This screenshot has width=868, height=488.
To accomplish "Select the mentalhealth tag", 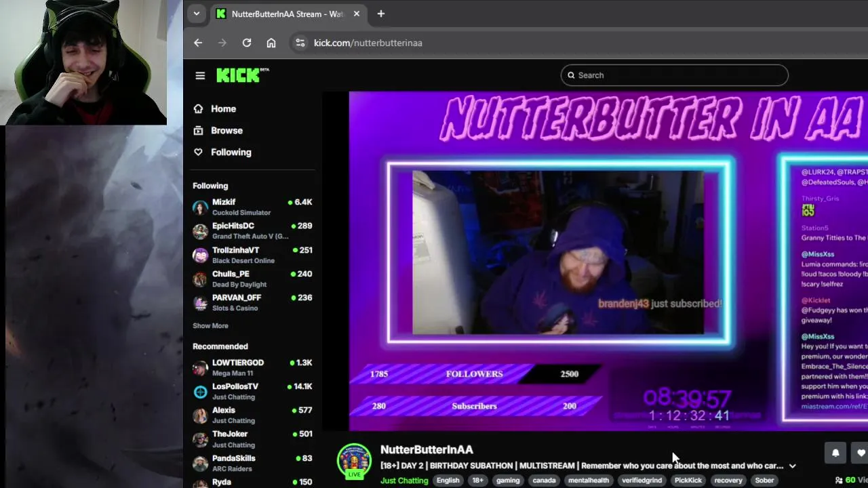I will pyautogui.click(x=589, y=481).
